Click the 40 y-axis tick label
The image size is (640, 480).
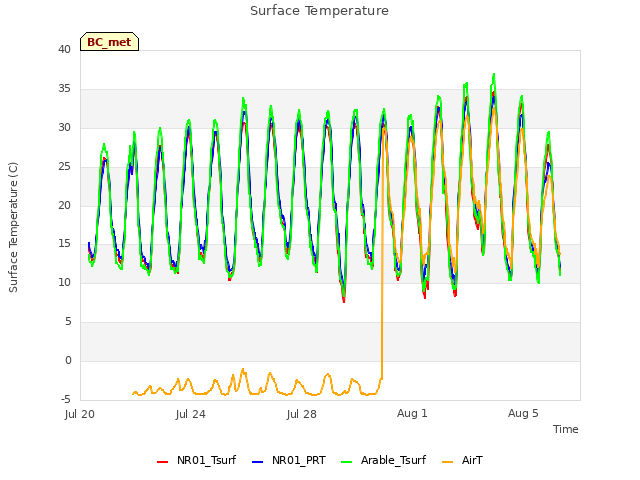coord(64,49)
